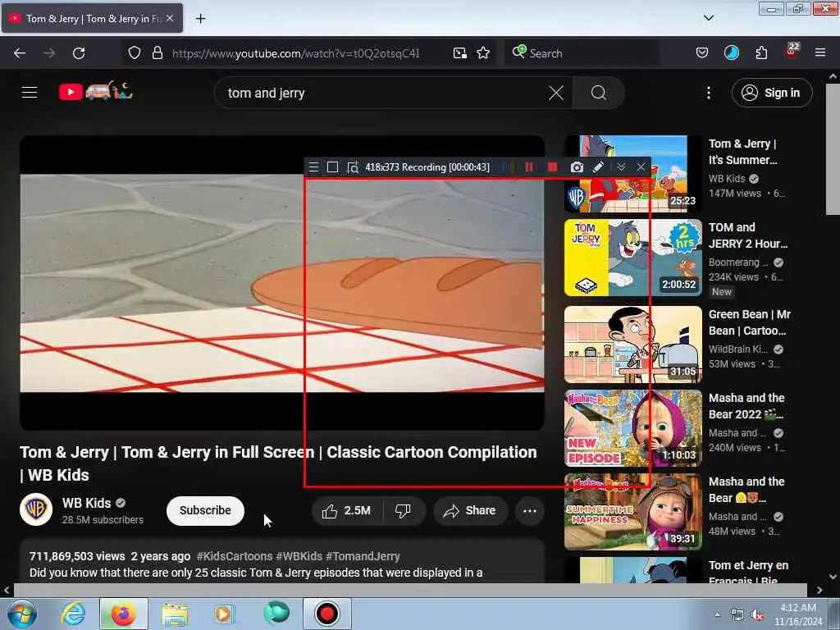Like the video showing 2.5M
The height and width of the screenshot is (630, 840).
pos(347,511)
